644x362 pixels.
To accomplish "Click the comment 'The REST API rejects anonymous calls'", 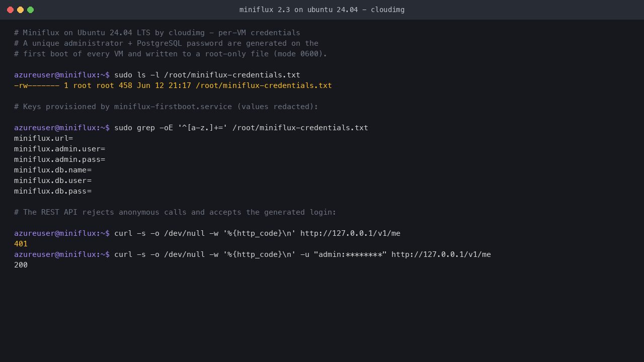I will coord(175,212).
